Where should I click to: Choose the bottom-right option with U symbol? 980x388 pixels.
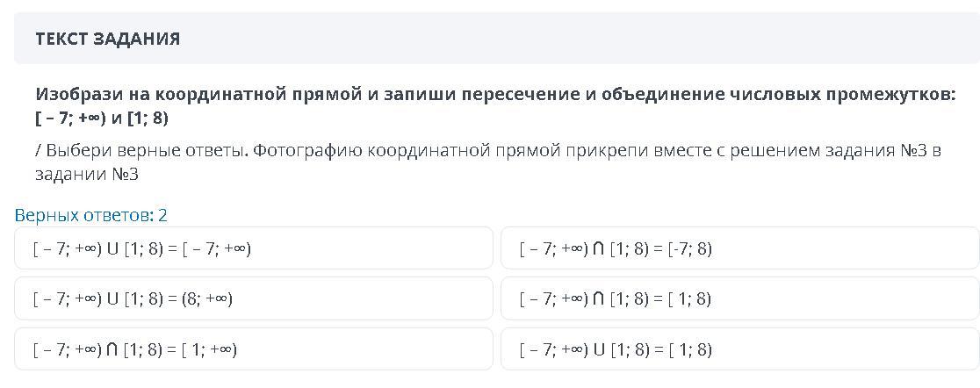coord(740,349)
